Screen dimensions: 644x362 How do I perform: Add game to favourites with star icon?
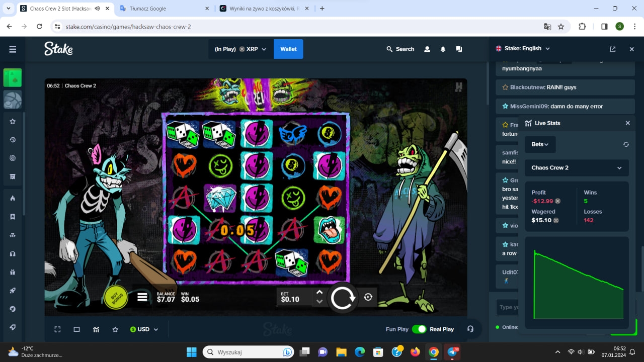115,329
